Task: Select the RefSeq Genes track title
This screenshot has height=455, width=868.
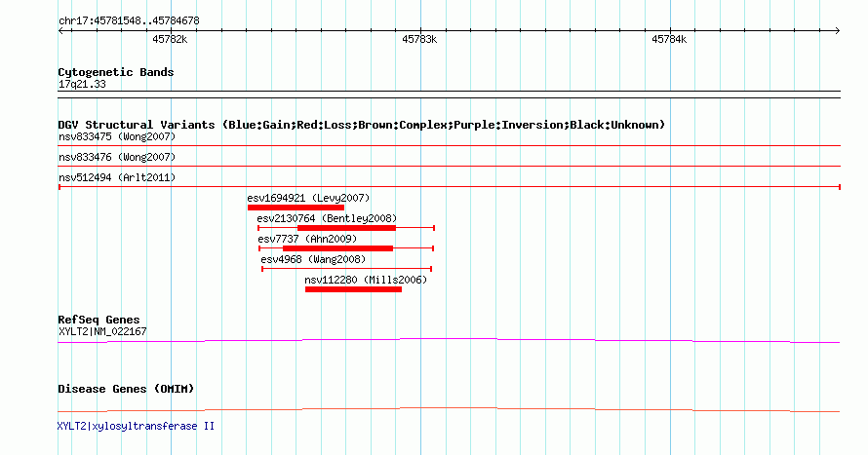Action: pyautogui.click(x=99, y=321)
